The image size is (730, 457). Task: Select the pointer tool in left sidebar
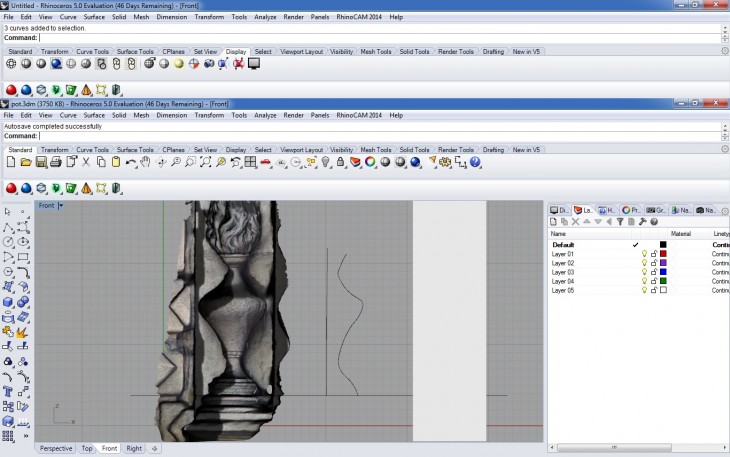(8, 212)
